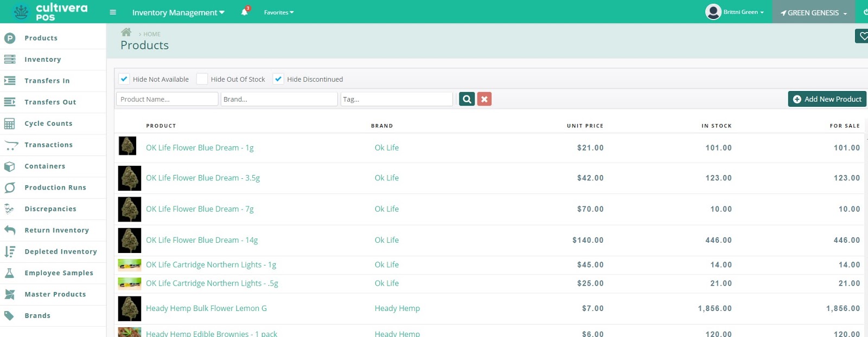
Task: Click the HOME breadcrumb link
Action: pyautogui.click(x=152, y=34)
